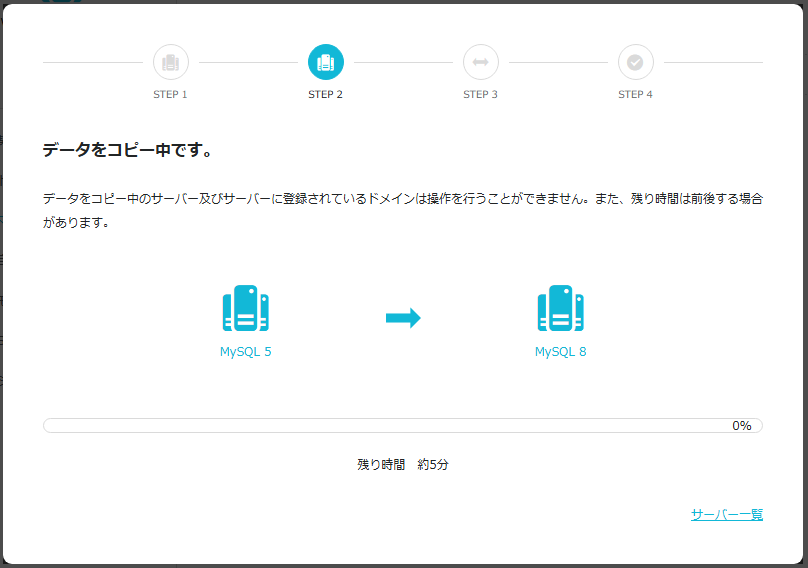
Task: Click the MySQL 8 server icon
Action: 561,308
